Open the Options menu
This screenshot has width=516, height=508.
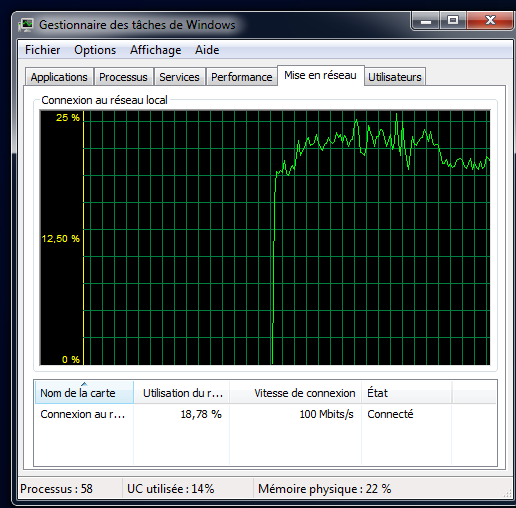(95, 50)
